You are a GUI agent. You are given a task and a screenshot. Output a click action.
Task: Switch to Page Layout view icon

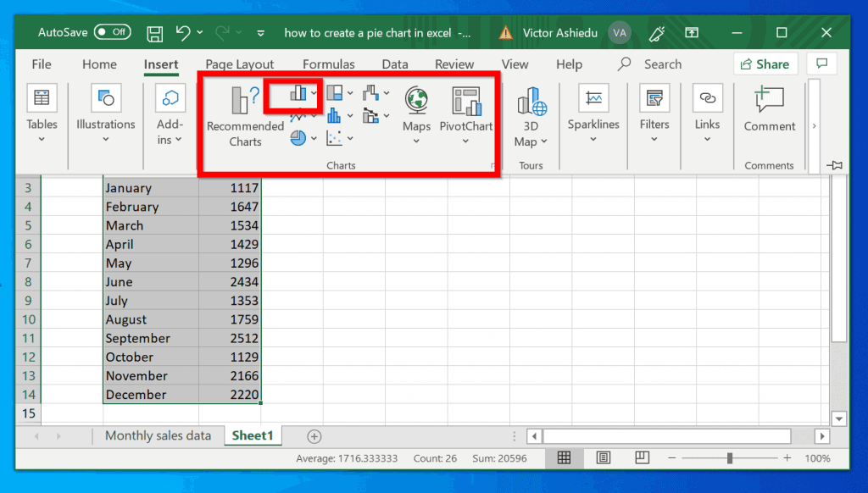click(x=604, y=458)
